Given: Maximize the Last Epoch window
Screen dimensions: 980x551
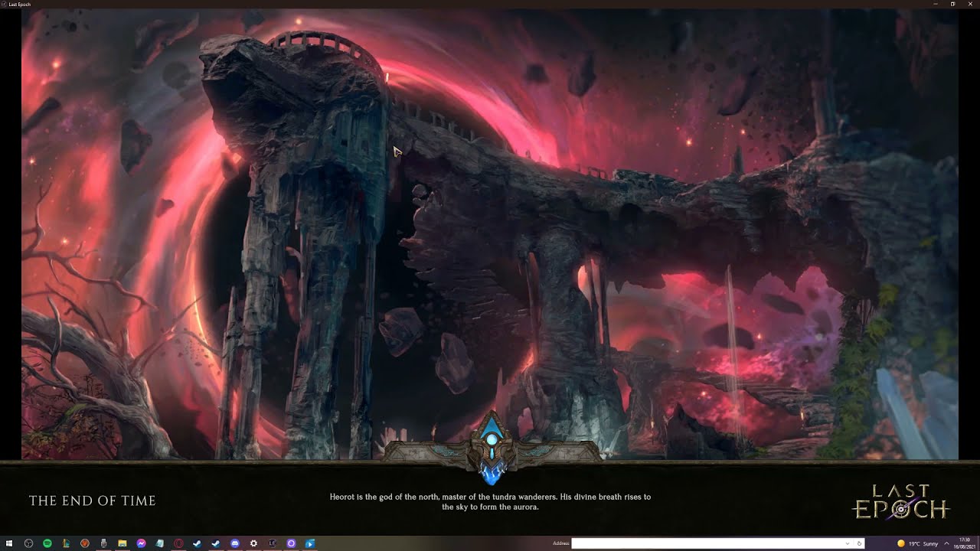Looking at the screenshot, I should (x=952, y=4).
